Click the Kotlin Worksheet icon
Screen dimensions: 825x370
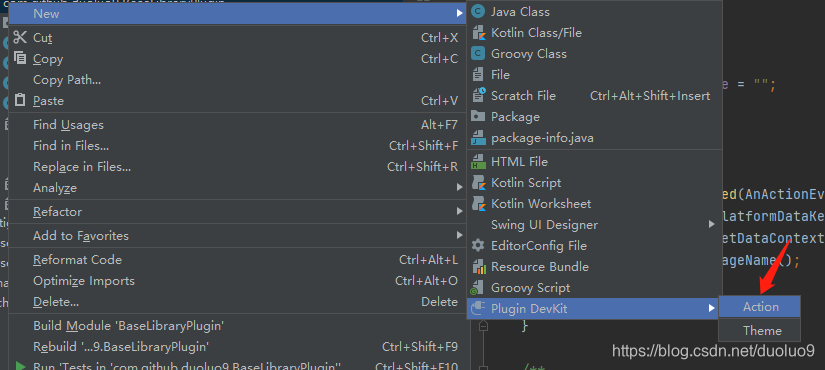point(478,204)
